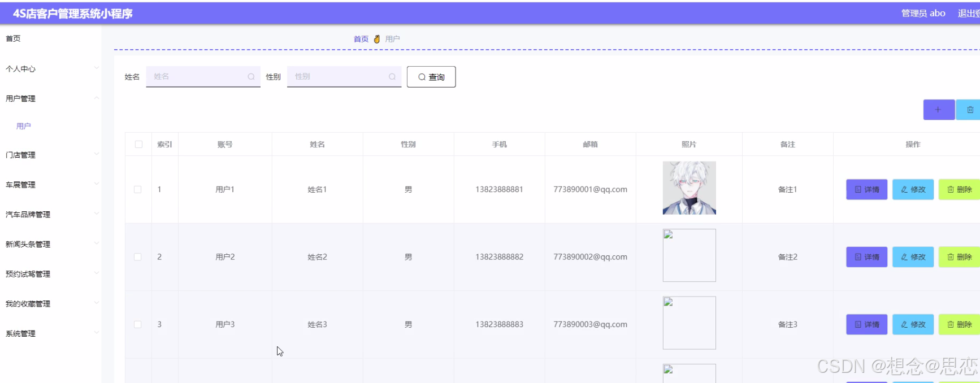Image resolution: width=980 pixels, height=383 pixels.
Task: Click the 账号 column header
Action: 225,145
